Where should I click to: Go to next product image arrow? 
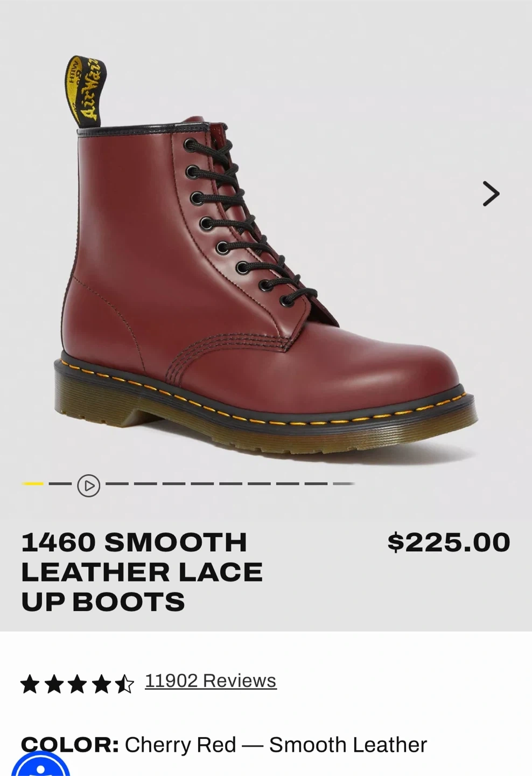pos(491,193)
